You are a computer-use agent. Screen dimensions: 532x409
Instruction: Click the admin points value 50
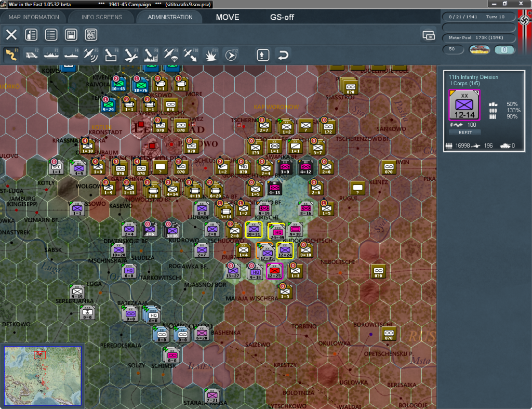(453, 49)
